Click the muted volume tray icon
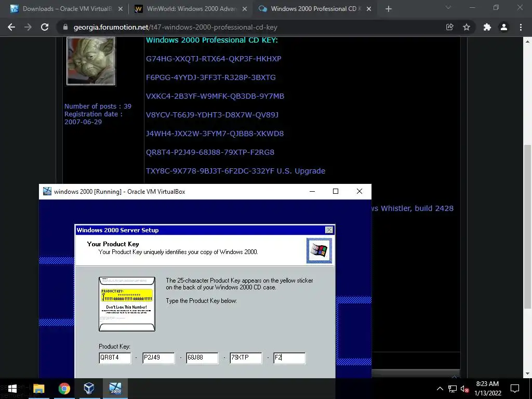The height and width of the screenshot is (399, 532). click(x=465, y=389)
